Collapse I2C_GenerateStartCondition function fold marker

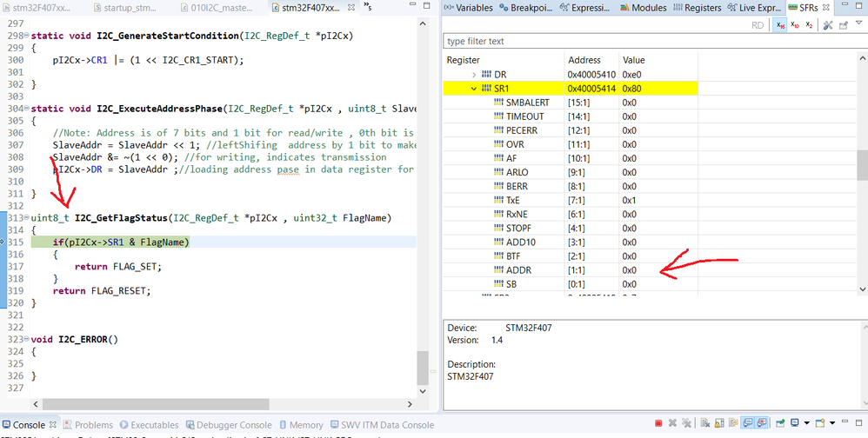27,36
